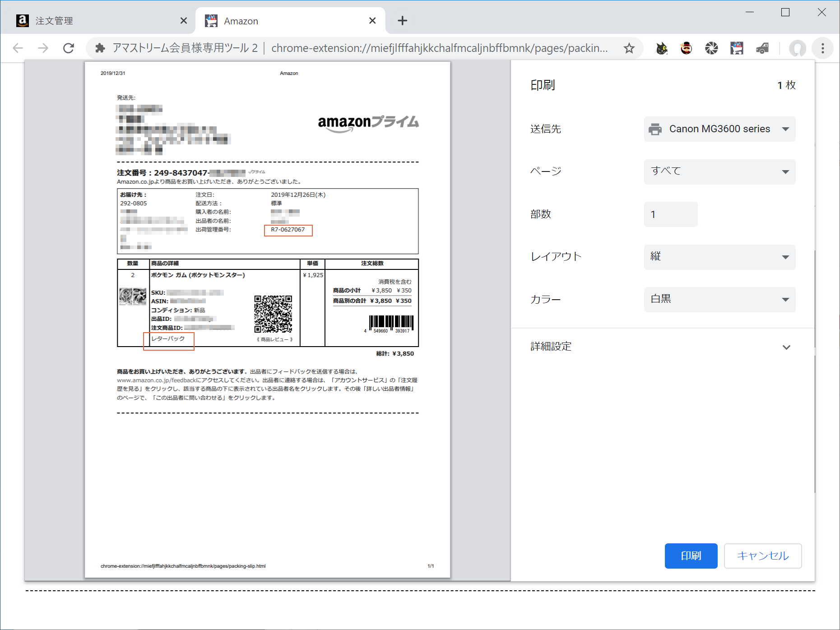Viewport: 840px width, 630px height.
Task: Click the 総計: ¥3,850 total text
Action: coord(395,353)
